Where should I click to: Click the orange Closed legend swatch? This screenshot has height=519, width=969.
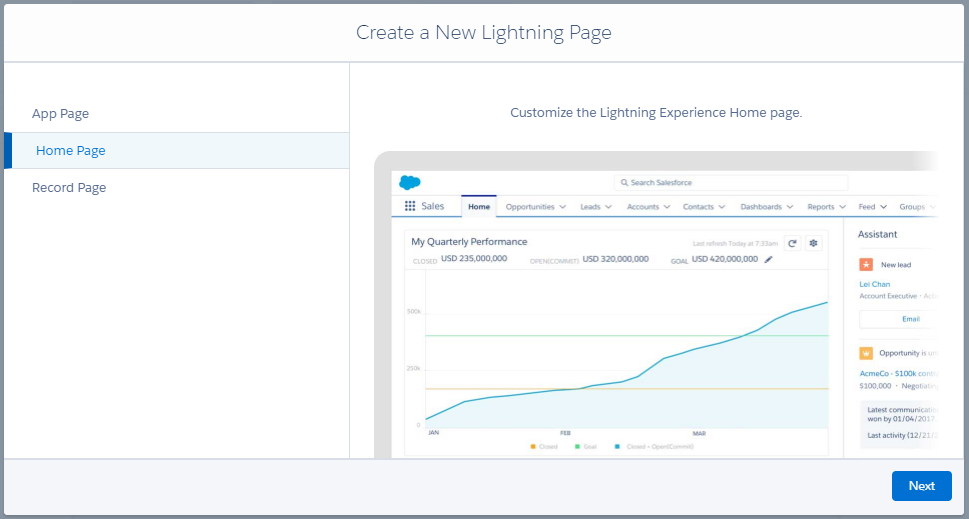pyautogui.click(x=534, y=446)
